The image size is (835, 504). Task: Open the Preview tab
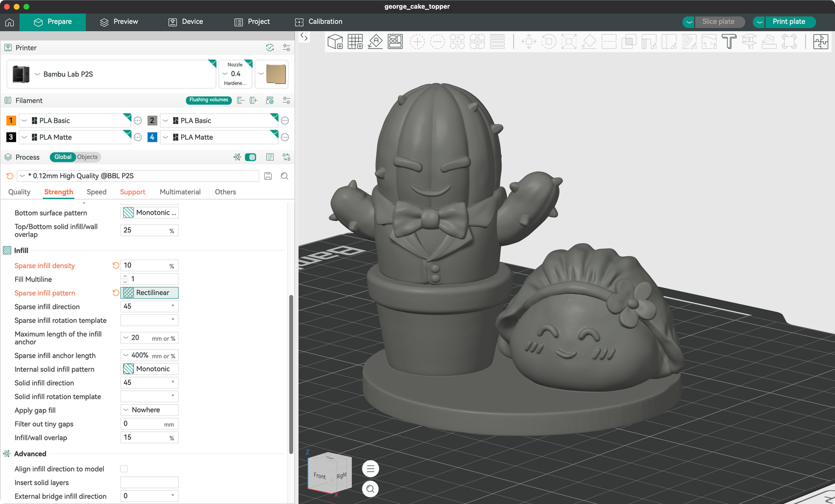tap(119, 22)
